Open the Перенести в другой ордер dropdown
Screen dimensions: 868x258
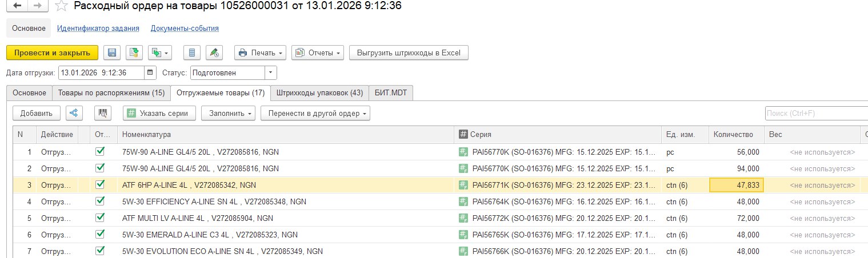pyautogui.click(x=315, y=113)
